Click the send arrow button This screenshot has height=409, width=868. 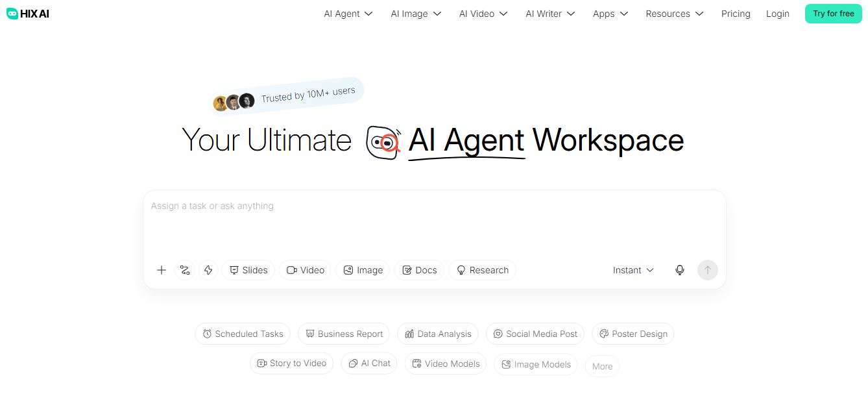(x=708, y=270)
